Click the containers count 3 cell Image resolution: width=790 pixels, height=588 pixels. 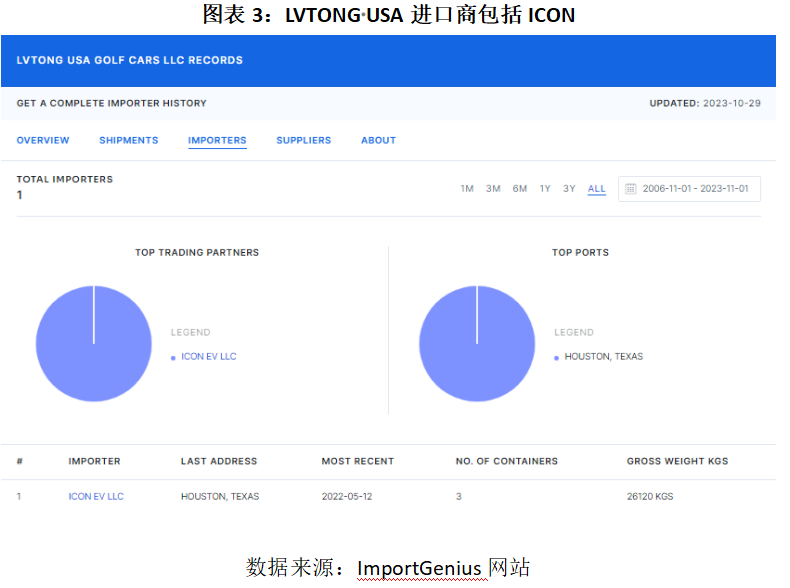458,496
